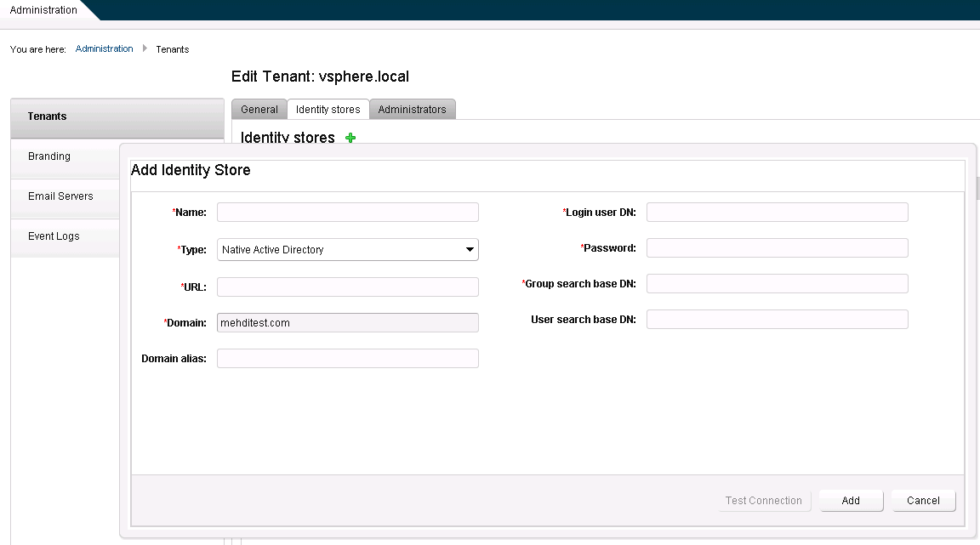Click the Administration top-level tab
Viewport: 980px width, 545px height.
(x=43, y=10)
